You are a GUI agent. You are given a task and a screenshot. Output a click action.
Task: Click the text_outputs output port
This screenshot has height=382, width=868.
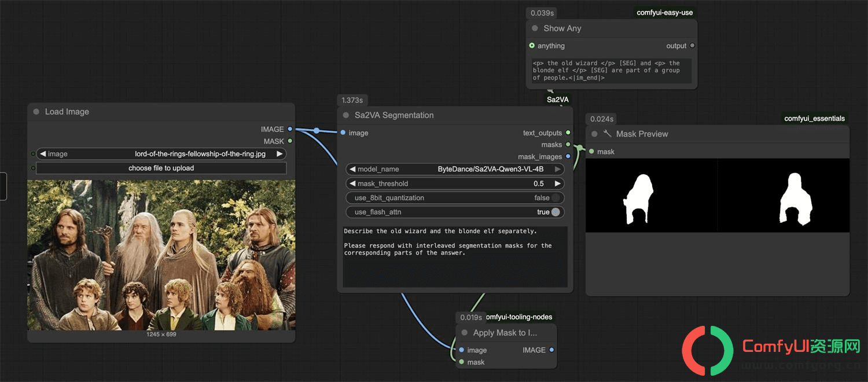tap(568, 133)
